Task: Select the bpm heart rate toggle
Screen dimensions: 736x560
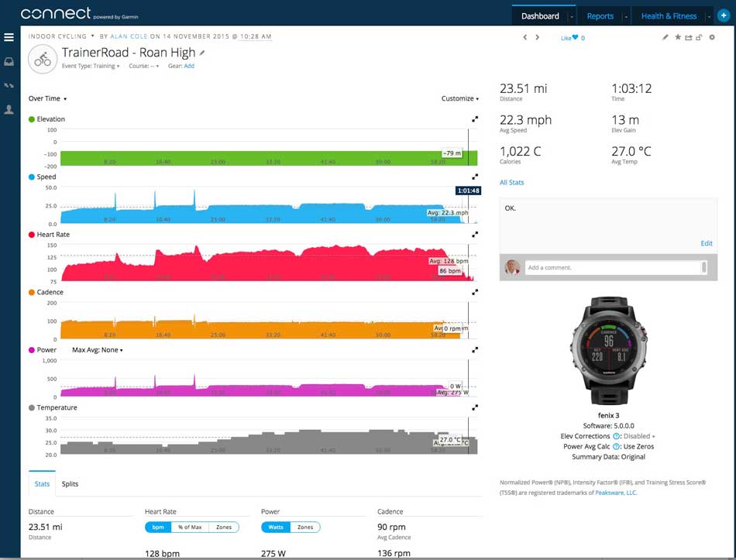Action: pyautogui.click(x=158, y=527)
